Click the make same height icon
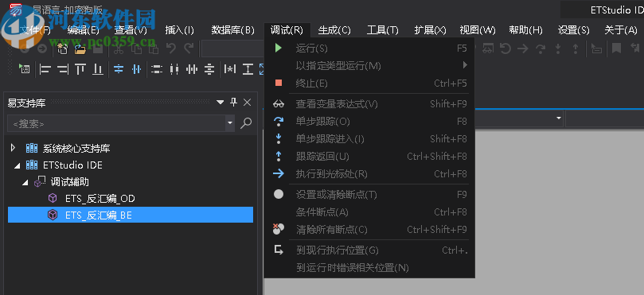Image resolution: width=644 pixels, height=295 pixels. point(174,69)
